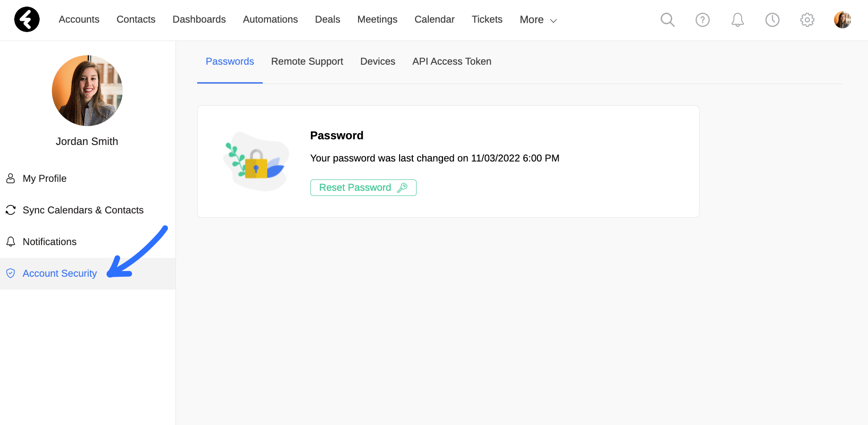Open the API Access Token tab
This screenshot has height=425, width=868.
[452, 61]
